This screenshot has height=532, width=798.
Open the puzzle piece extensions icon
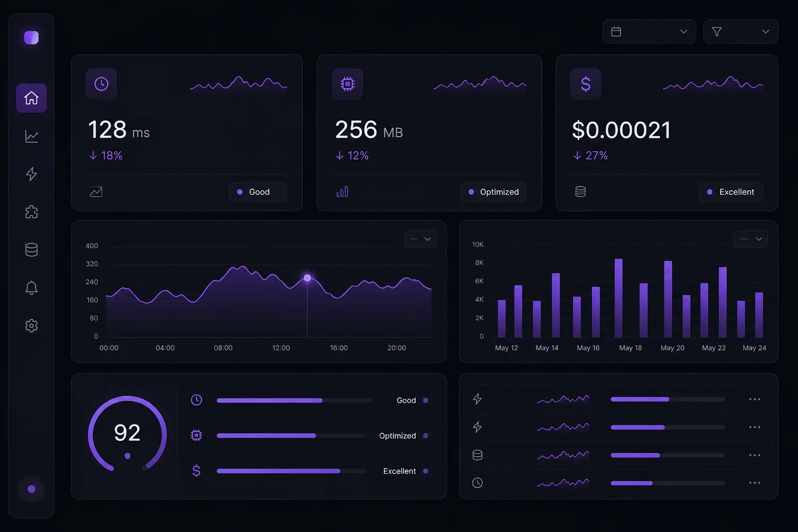tap(31, 212)
